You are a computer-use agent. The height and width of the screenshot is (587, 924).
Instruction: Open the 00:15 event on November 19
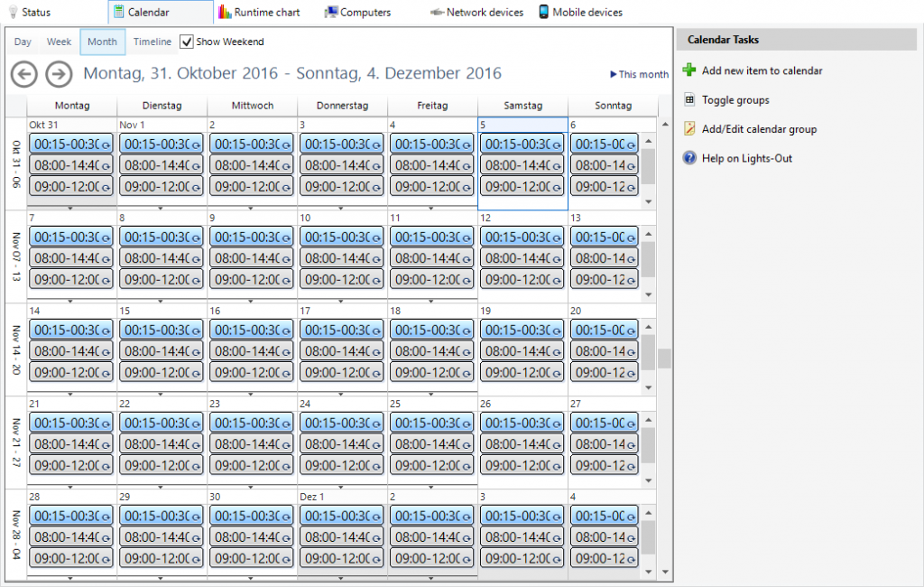click(x=522, y=330)
